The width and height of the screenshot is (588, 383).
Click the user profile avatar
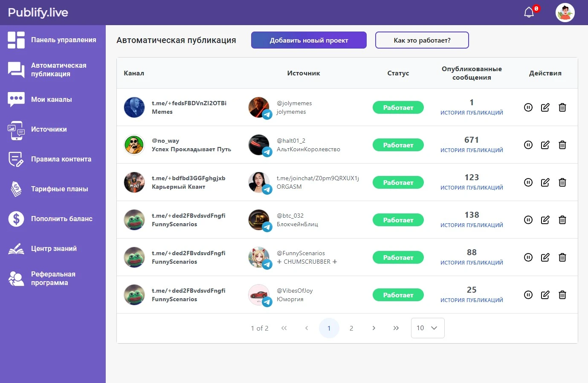tap(565, 13)
